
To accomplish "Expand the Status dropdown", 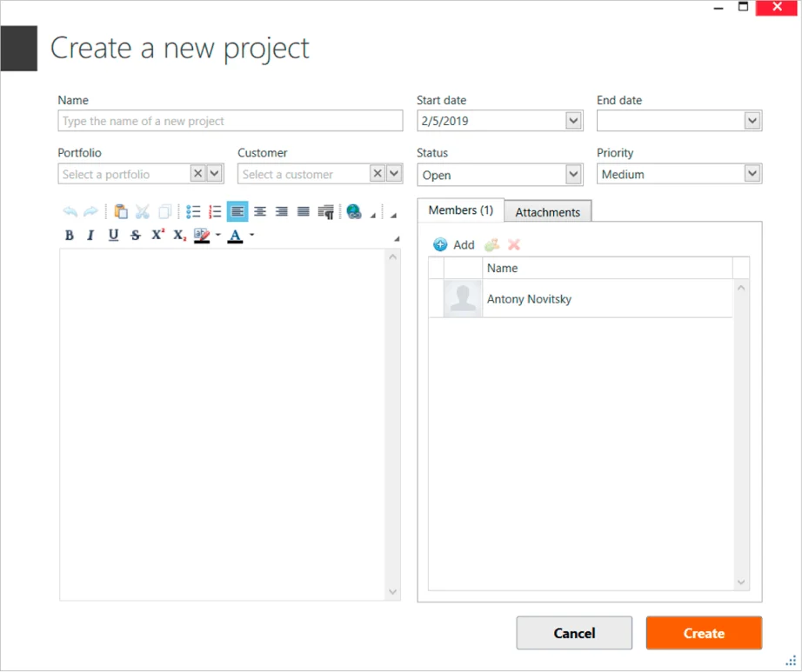I will [574, 175].
